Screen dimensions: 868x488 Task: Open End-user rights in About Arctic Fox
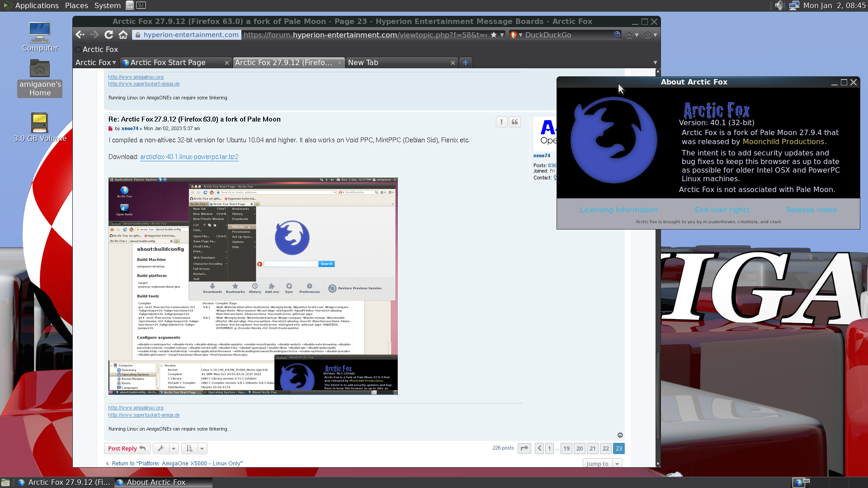point(722,210)
